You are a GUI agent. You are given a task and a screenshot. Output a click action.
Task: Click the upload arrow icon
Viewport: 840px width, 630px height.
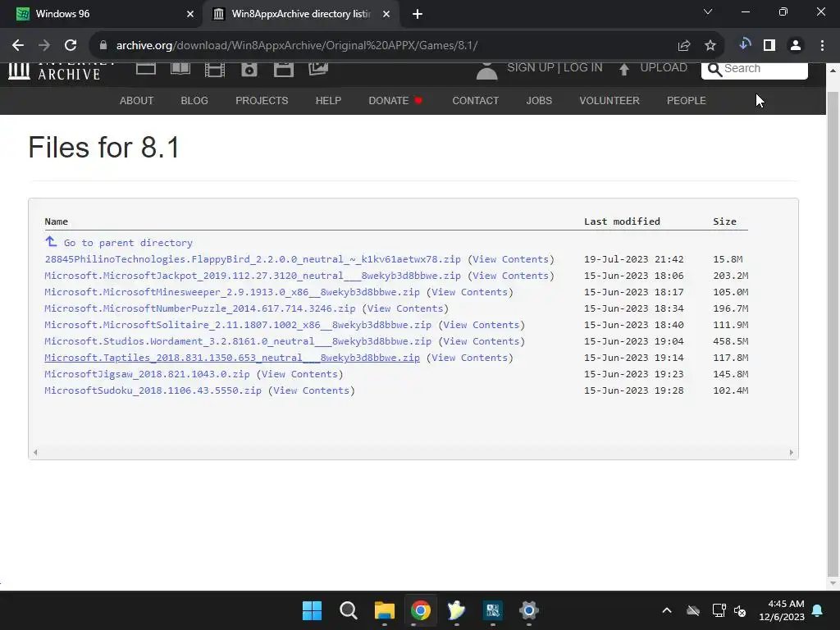click(624, 69)
